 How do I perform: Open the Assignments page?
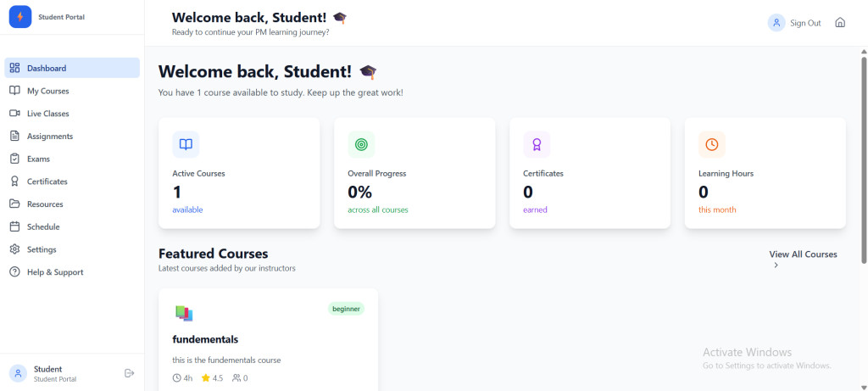coord(49,137)
